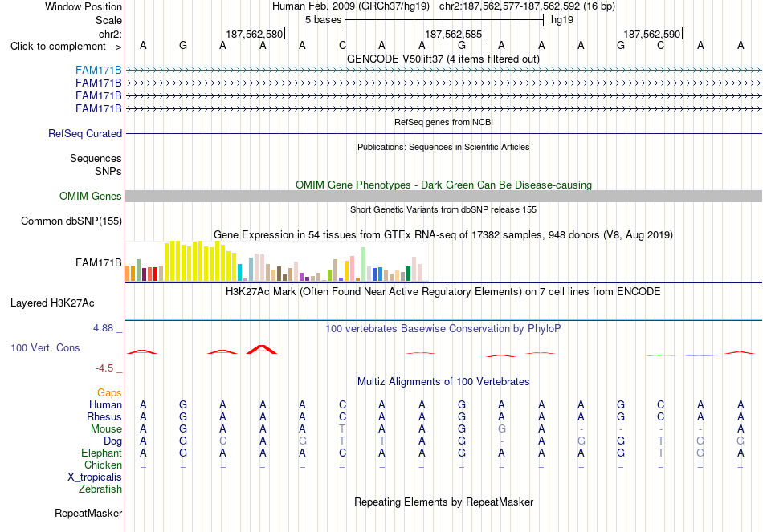The height and width of the screenshot is (532, 763).
Task: Click the 'H3K27Ac Mark' ENCODE track title
Action: coord(443,292)
